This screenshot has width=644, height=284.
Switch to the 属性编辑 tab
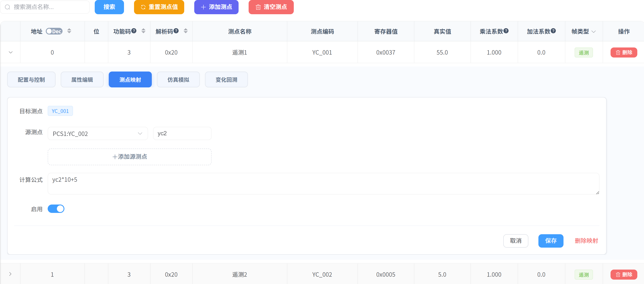pos(82,80)
